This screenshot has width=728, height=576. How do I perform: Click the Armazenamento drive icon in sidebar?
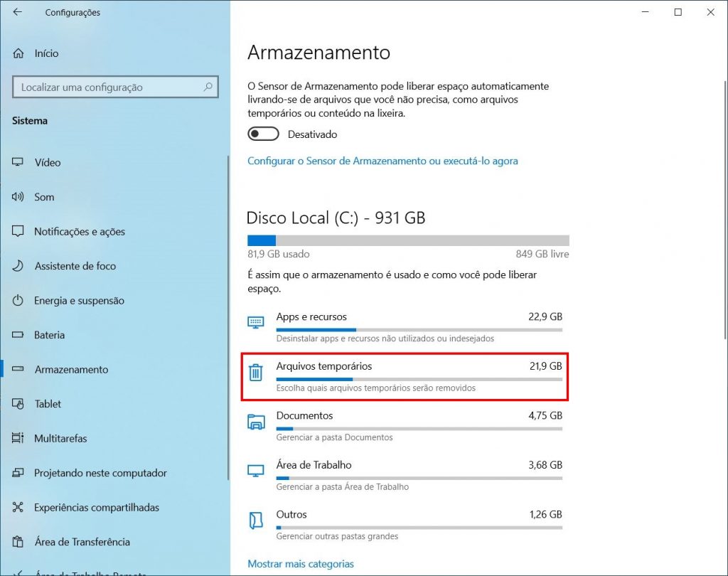coord(18,369)
